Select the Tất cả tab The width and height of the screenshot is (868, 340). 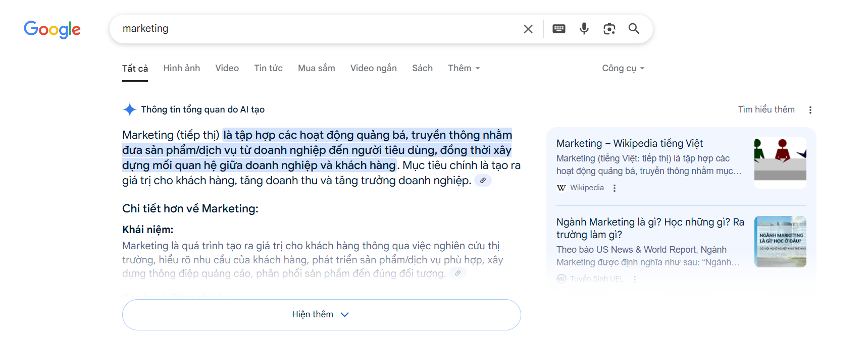[x=135, y=68]
